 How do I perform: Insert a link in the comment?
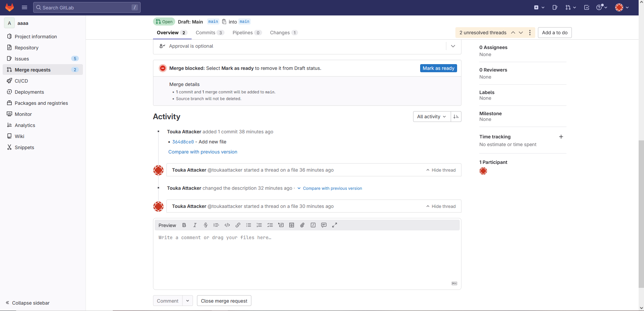[x=238, y=225]
